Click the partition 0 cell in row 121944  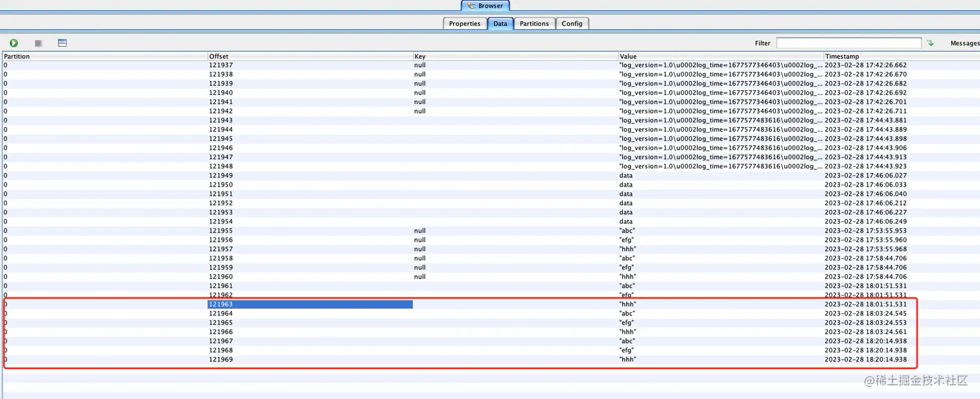[x=105, y=130]
